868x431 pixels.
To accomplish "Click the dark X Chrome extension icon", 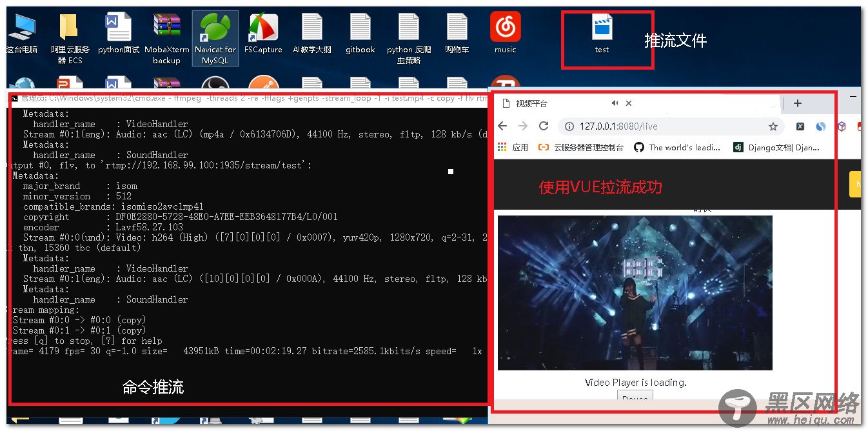I will coord(800,126).
